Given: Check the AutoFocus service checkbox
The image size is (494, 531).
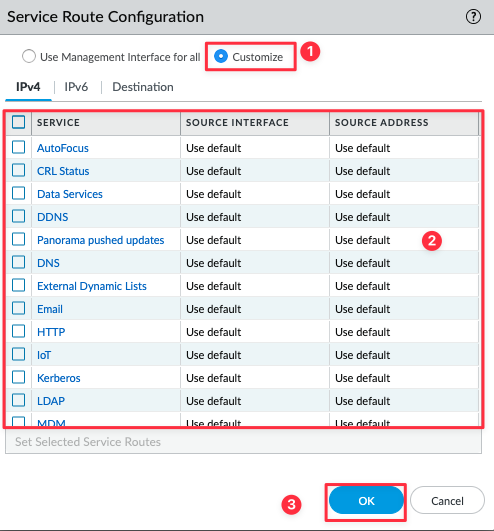Looking at the screenshot, I should click(19, 148).
